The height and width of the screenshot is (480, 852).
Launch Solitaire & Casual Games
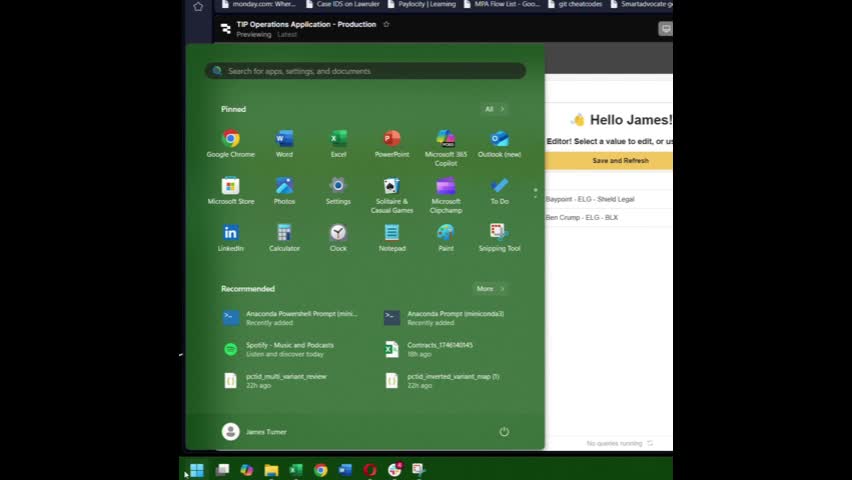tap(392, 187)
